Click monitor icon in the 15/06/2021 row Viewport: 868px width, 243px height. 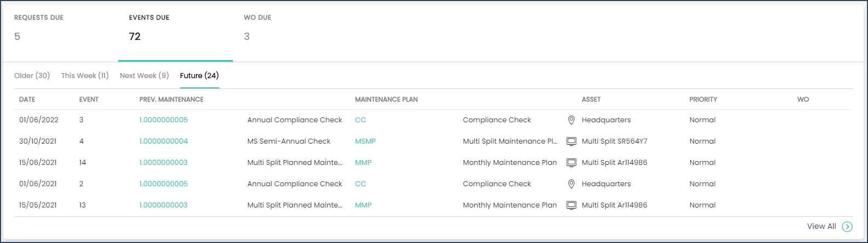(x=571, y=163)
